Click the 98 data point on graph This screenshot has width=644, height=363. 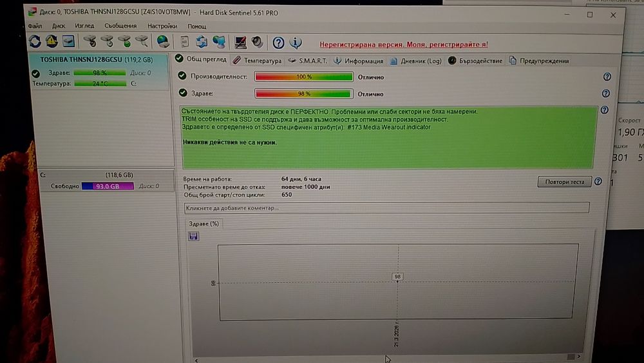pos(397,277)
